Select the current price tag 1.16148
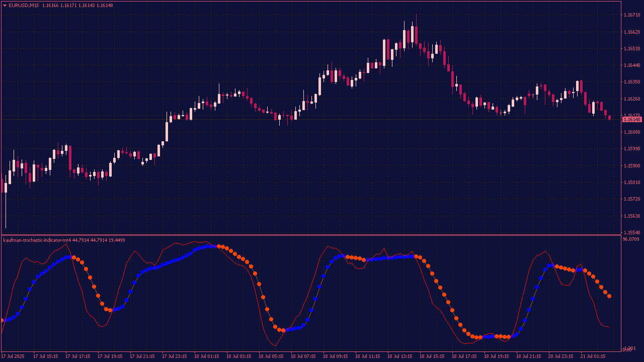 point(632,119)
